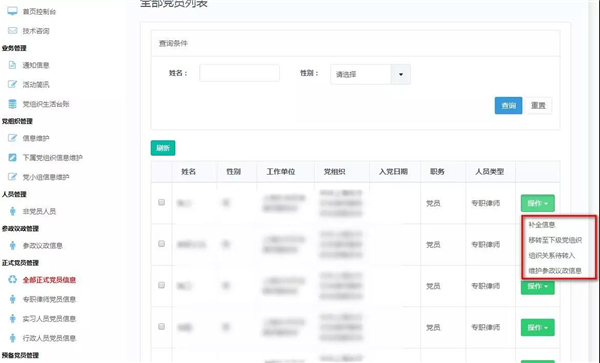Open 下属党组织信息维护 icon
The height and width of the screenshot is (363, 600).
click(12, 157)
